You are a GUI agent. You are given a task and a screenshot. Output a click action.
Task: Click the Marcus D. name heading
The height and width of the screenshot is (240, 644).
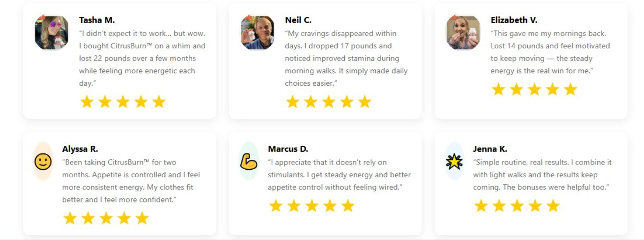pos(288,149)
